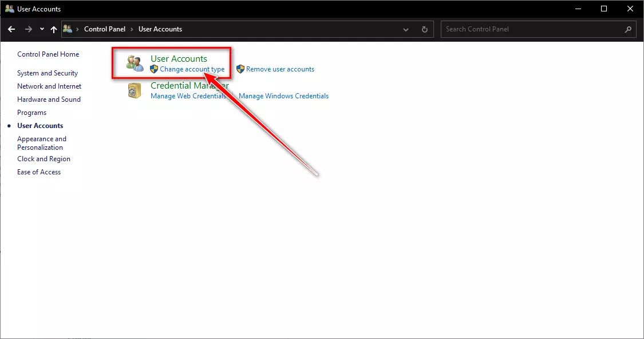Open Appearance and Personalization category
644x339 pixels.
[41, 143]
